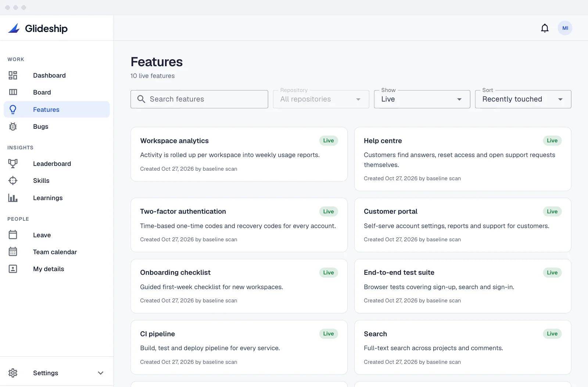Click the '10 live features' count
Screen dimensions: 588x387
[x=153, y=76]
